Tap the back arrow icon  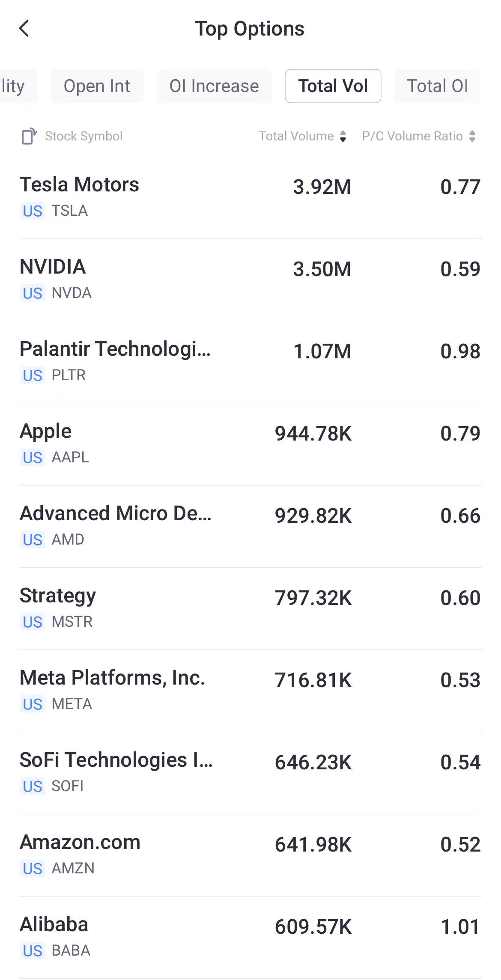24,29
